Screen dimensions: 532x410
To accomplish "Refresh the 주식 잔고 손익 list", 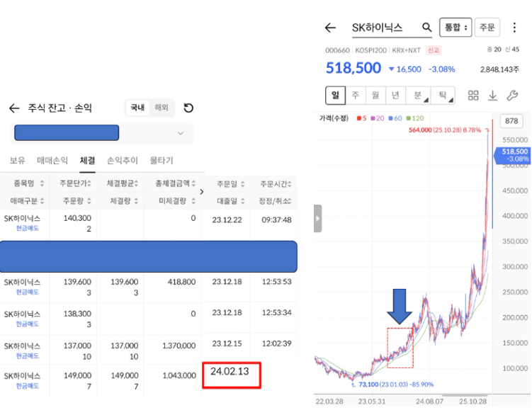I will 188,108.
